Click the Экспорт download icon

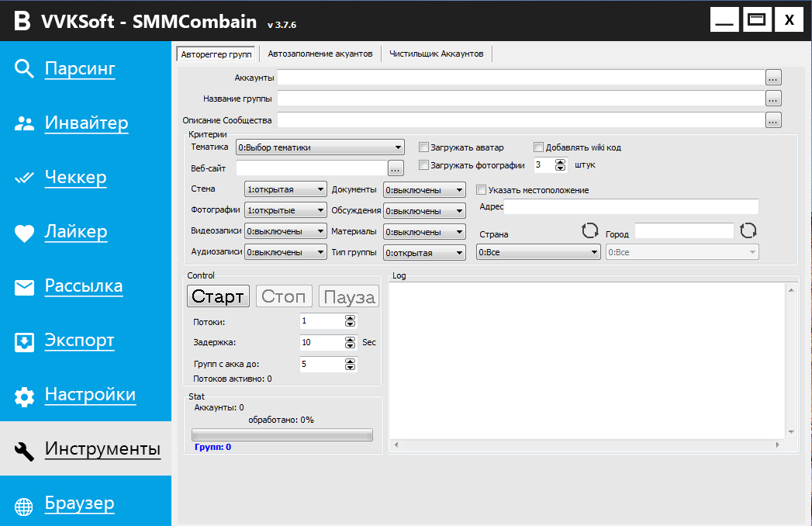point(24,342)
